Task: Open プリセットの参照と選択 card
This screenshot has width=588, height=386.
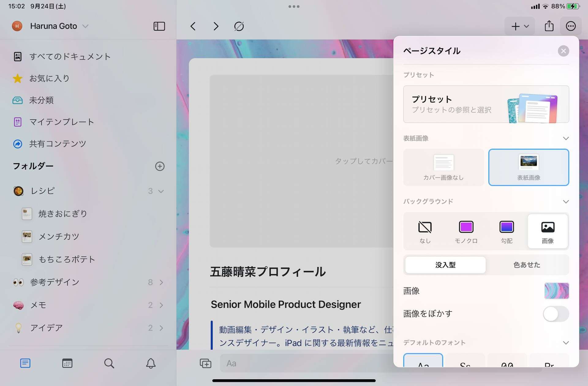Action: pos(486,104)
